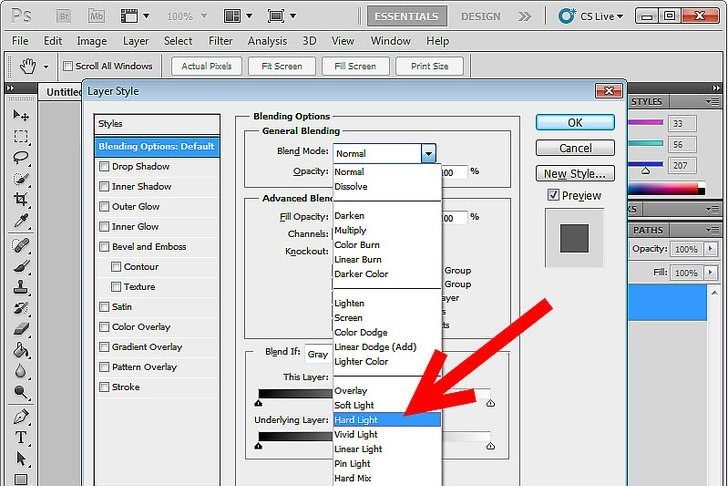The height and width of the screenshot is (486, 728).
Task: Enable the Drop Shadow checkbox
Action: click(104, 167)
